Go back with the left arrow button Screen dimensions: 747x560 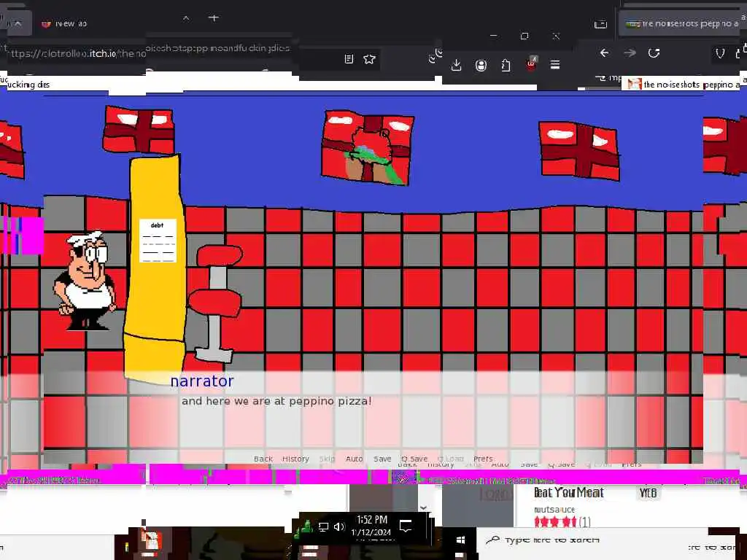(x=604, y=52)
